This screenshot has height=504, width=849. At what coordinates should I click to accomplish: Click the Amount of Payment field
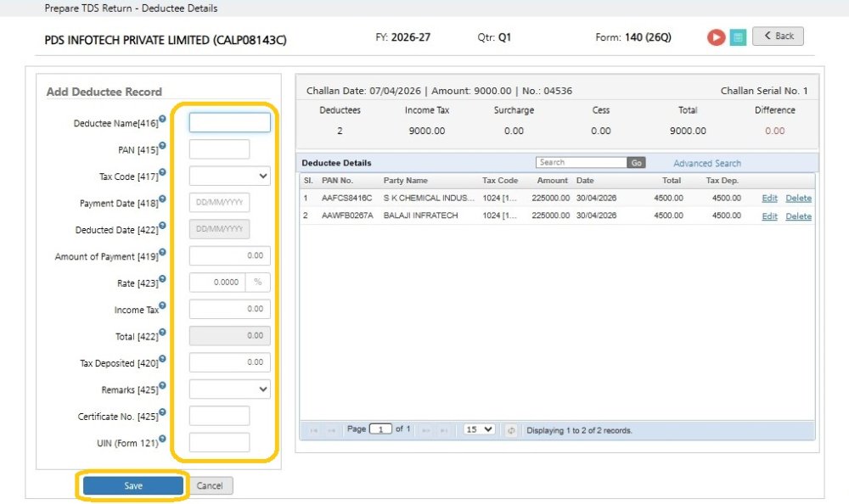pos(229,255)
